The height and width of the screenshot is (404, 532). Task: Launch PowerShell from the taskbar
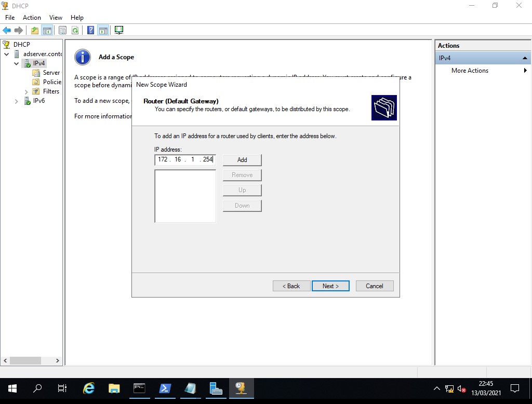click(x=165, y=388)
